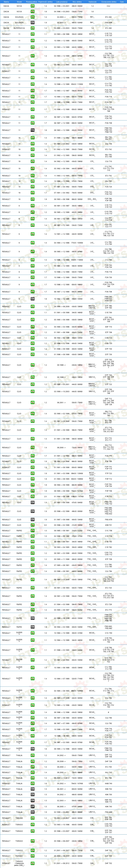Click petrol icon in Renault 11 F3N 708 row

tap(33, 123)
